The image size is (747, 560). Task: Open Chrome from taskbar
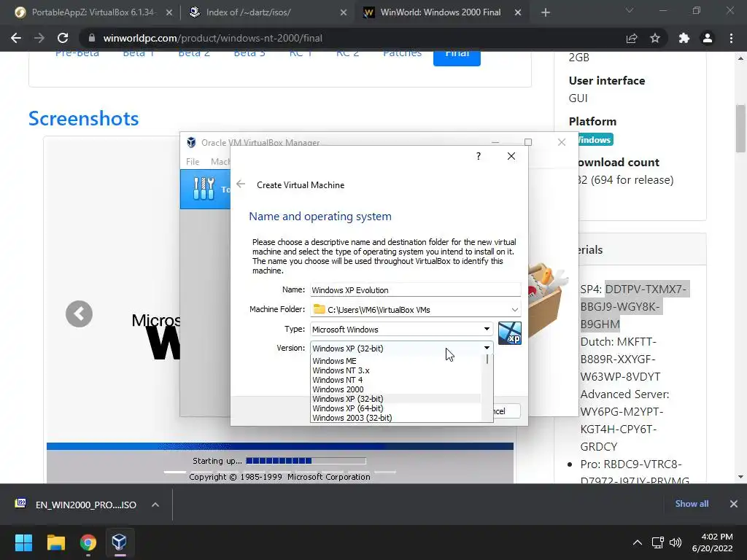point(88,542)
